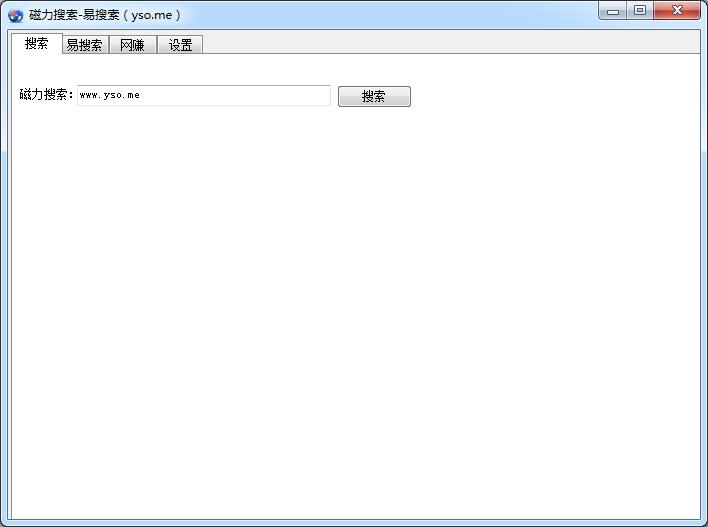Click the www.yso.me text in search box
708x527 pixels.
click(110, 96)
